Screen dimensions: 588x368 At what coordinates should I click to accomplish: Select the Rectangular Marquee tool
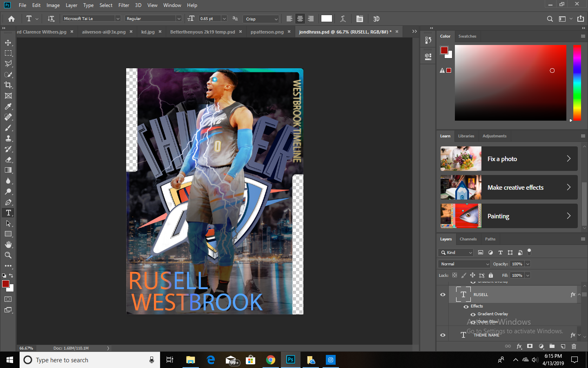(8, 53)
